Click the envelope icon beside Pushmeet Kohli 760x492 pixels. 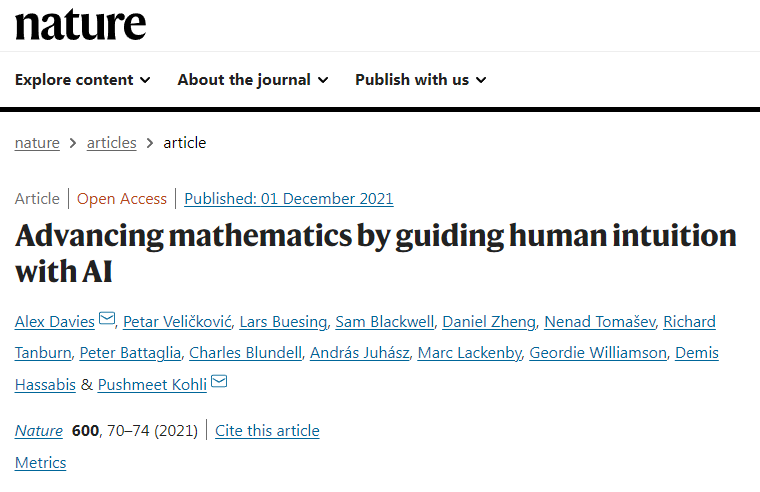click(219, 383)
